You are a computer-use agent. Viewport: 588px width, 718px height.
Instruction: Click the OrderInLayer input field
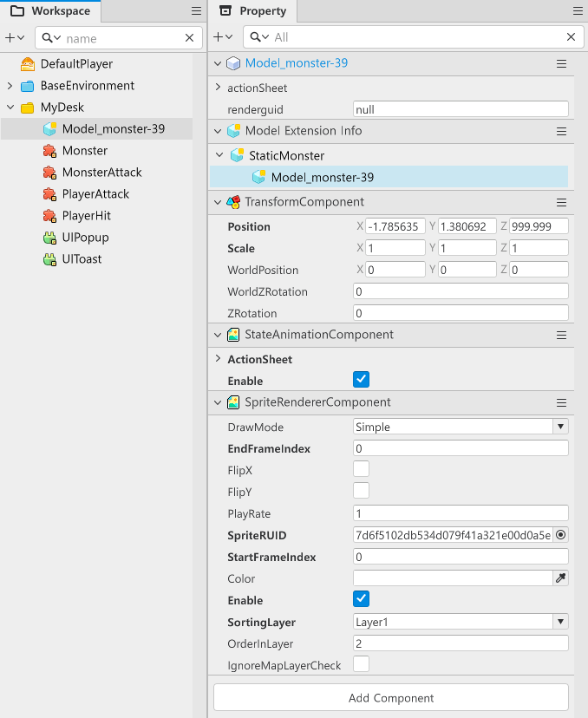pos(461,643)
